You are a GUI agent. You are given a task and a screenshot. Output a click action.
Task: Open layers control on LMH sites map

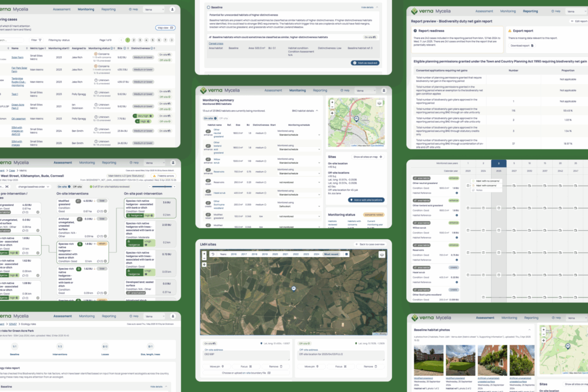(x=382, y=255)
